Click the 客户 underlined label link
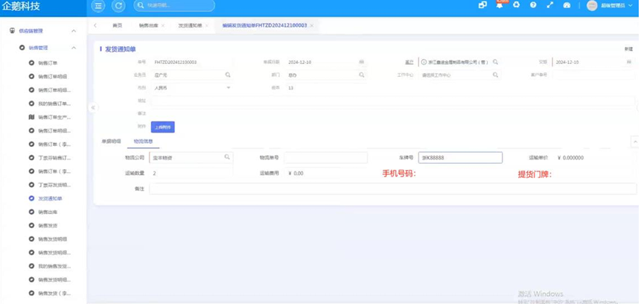Viewport: 644px width, 304px height. tap(408, 63)
